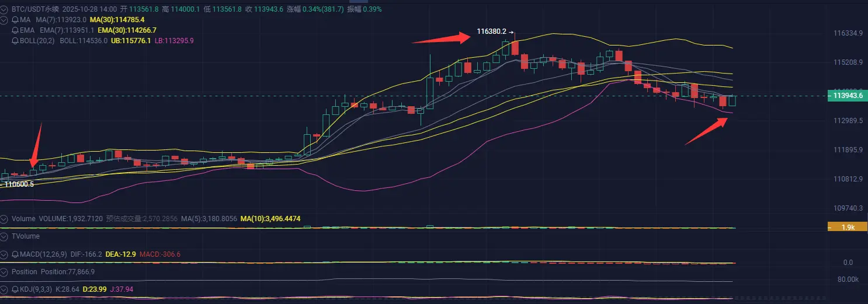Click the alert bell beside EMA
The image size is (868, 304).
15,30
